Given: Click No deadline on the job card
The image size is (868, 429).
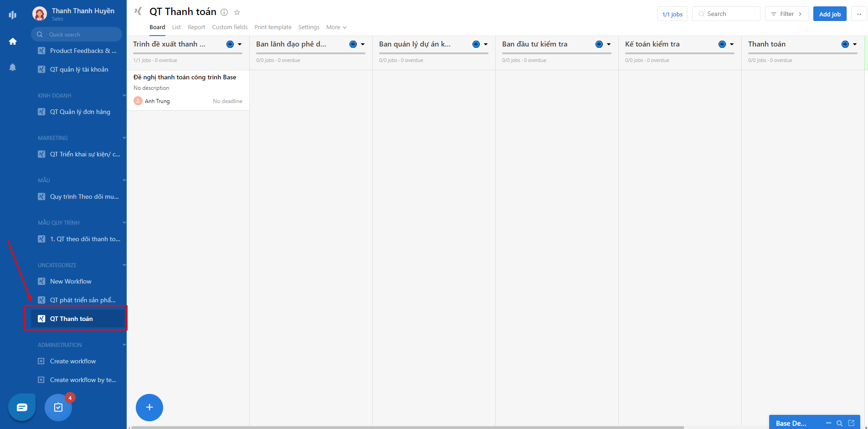Looking at the screenshot, I should coord(228,101).
